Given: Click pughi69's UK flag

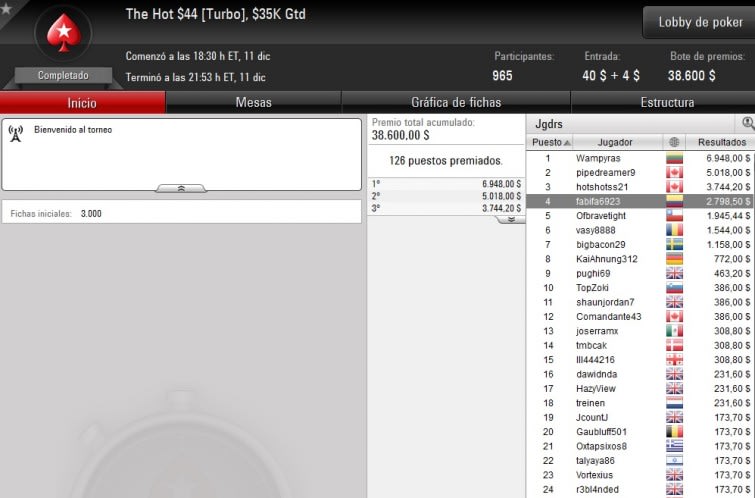Looking at the screenshot, I should pos(675,274).
